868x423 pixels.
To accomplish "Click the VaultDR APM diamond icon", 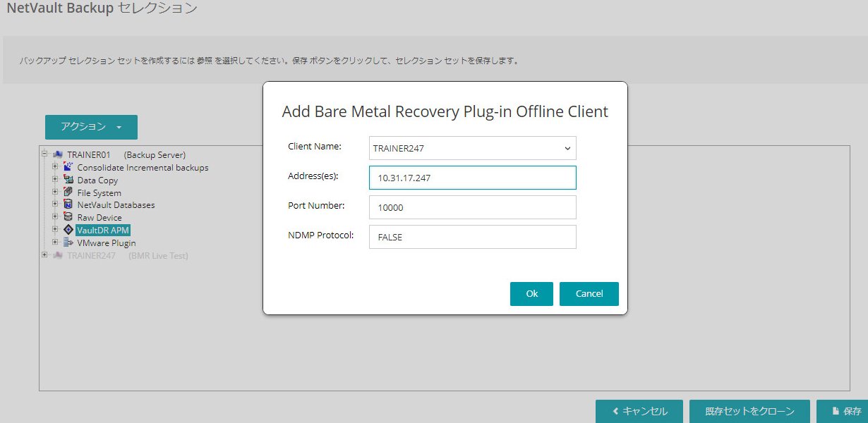I will [x=68, y=230].
